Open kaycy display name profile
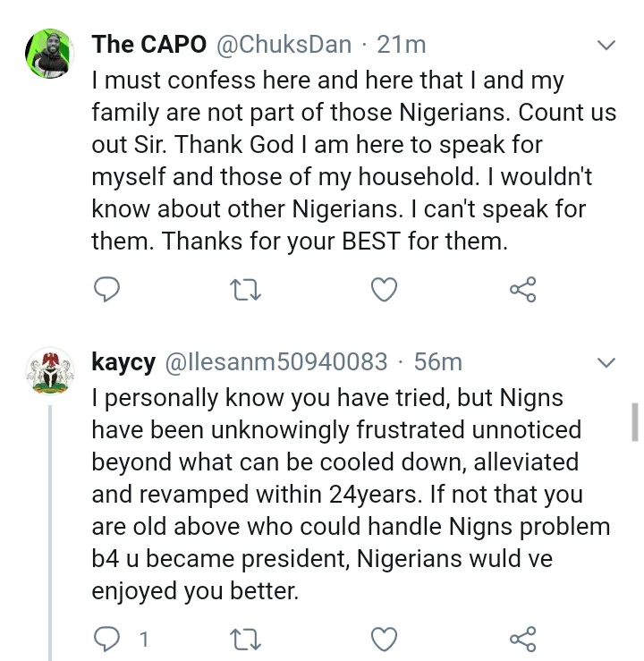Image resolution: width=644 pixels, height=661 pixels. click(123, 361)
